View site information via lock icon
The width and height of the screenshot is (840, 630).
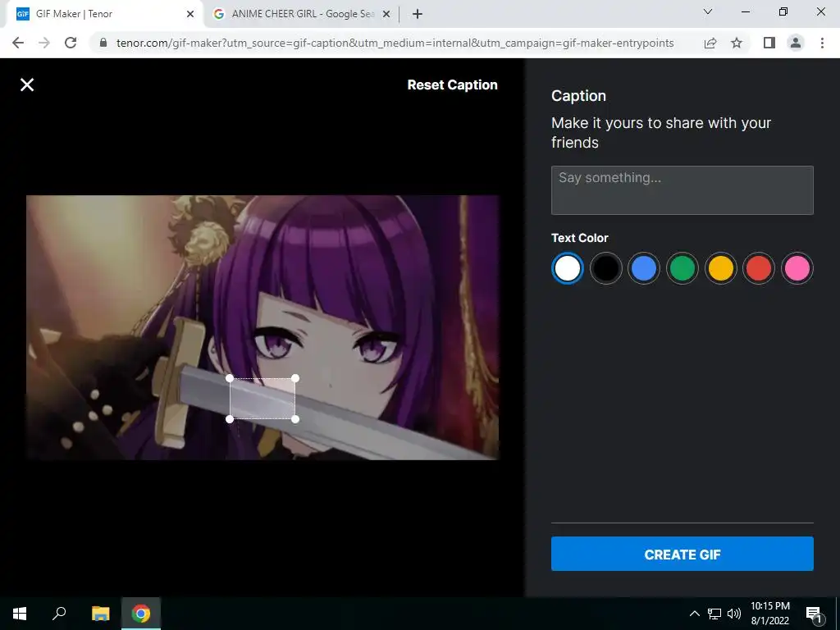tap(104, 43)
